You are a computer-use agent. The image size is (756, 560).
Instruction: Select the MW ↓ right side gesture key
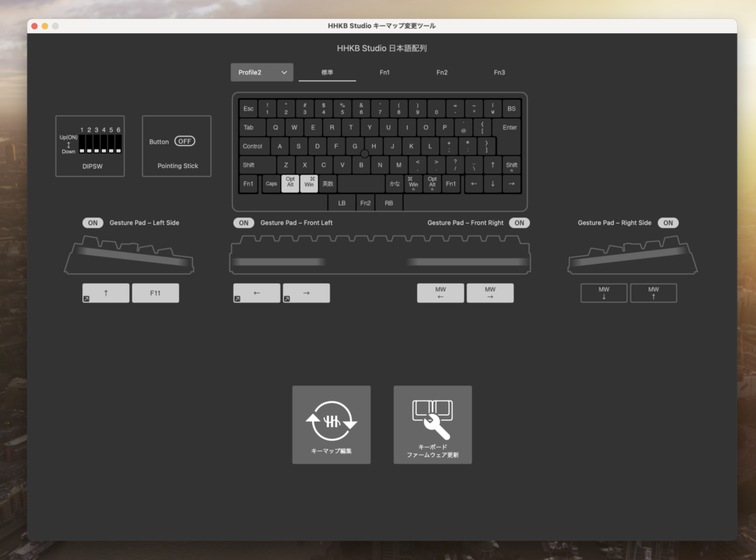click(x=603, y=293)
